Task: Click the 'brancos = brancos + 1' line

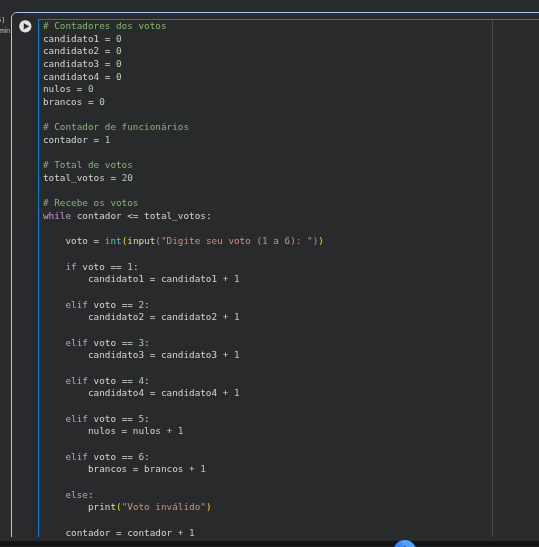Action: [147, 469]
